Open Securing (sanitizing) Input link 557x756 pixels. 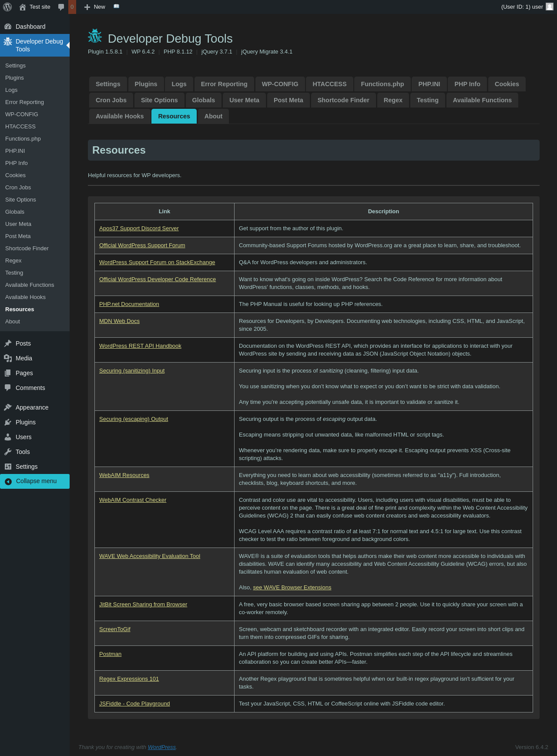point(132,371)
